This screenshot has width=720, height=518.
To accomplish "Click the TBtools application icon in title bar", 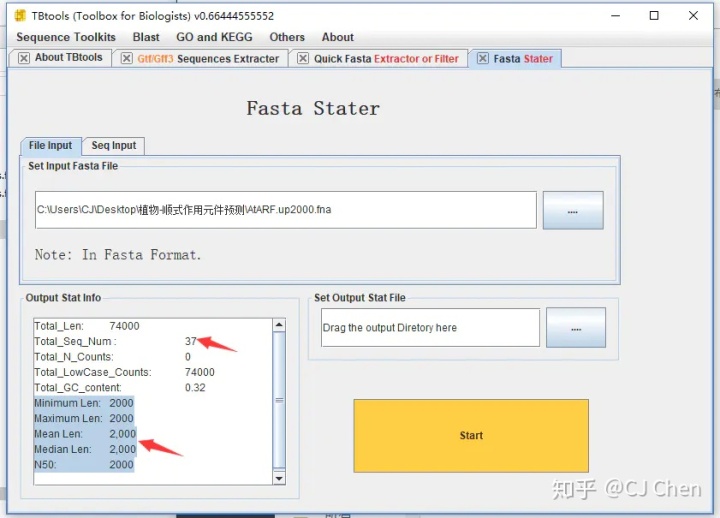I will tap(20, 16).
